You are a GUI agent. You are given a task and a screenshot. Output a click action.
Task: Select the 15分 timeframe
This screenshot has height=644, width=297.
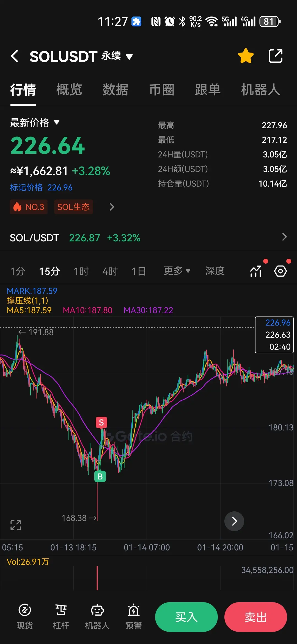pyautogui.click(x=50, y=271)
